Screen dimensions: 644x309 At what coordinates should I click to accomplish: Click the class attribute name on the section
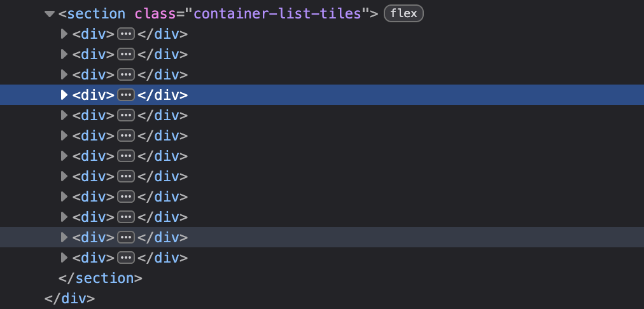(x=153, y=13)
